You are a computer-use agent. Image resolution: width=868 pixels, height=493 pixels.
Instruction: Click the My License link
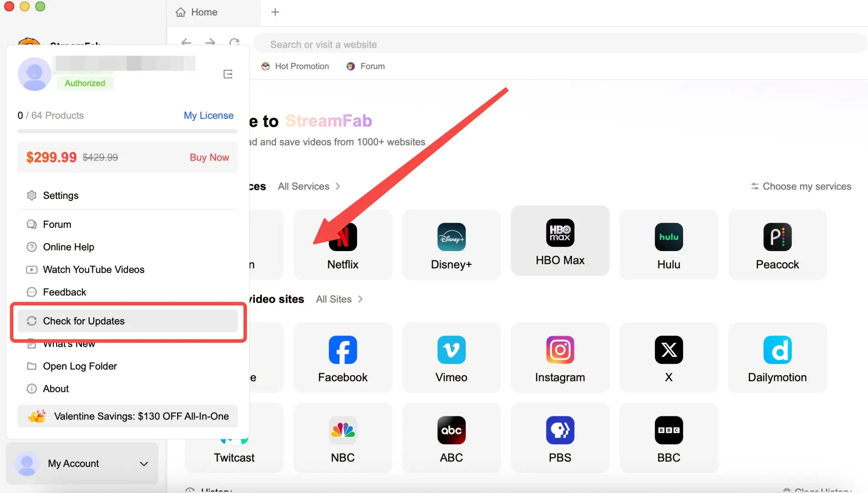point(208,115)
